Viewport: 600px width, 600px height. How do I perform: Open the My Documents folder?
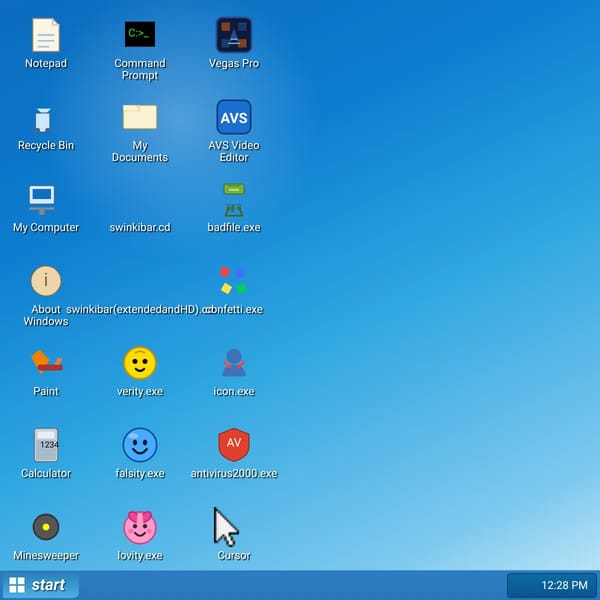pyautogui.click(x=140, y=117)
